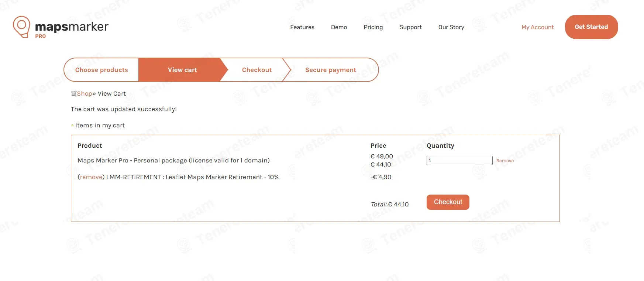Click the 'Items in my cart' heading
644x281 pixels.
[x=100, y=125]
